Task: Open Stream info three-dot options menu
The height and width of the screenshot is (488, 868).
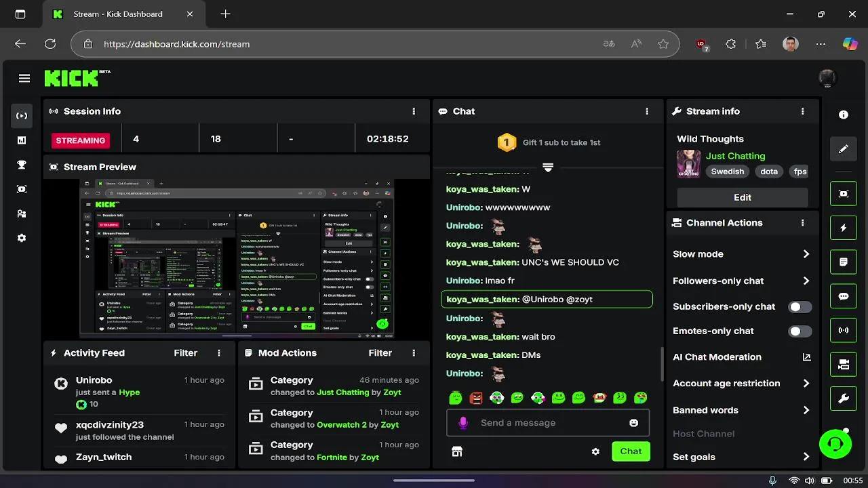Action: point(803,111)
